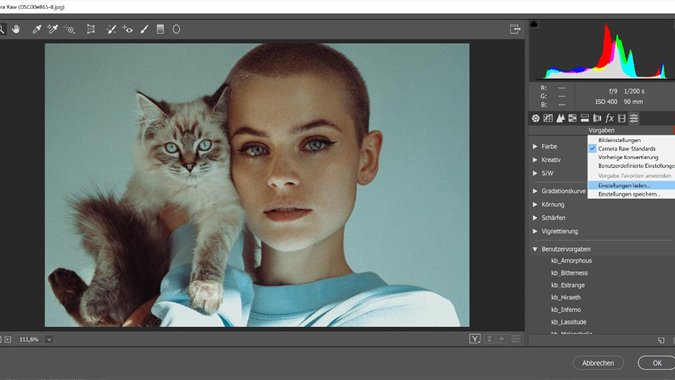Pick the Graduated Filter tool

point(160,29)
